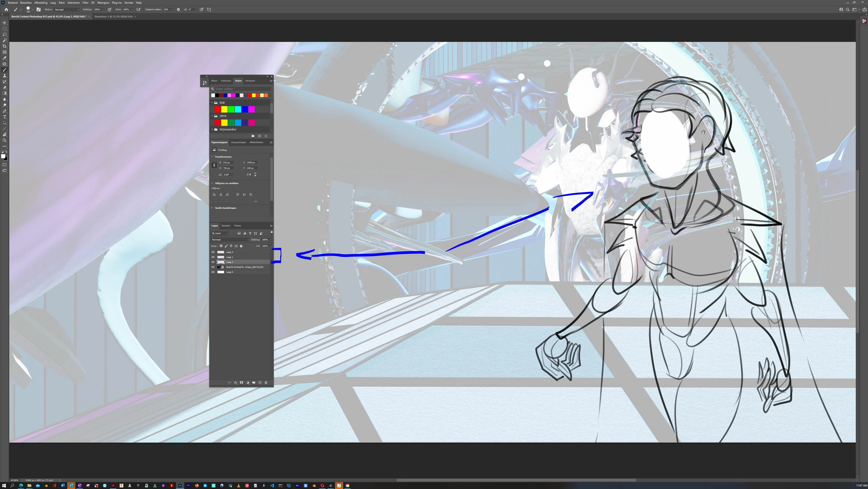Viewport: 868px width, 489px height.
Task: Flip horizontally in Transformeren section
Action: 249,174
